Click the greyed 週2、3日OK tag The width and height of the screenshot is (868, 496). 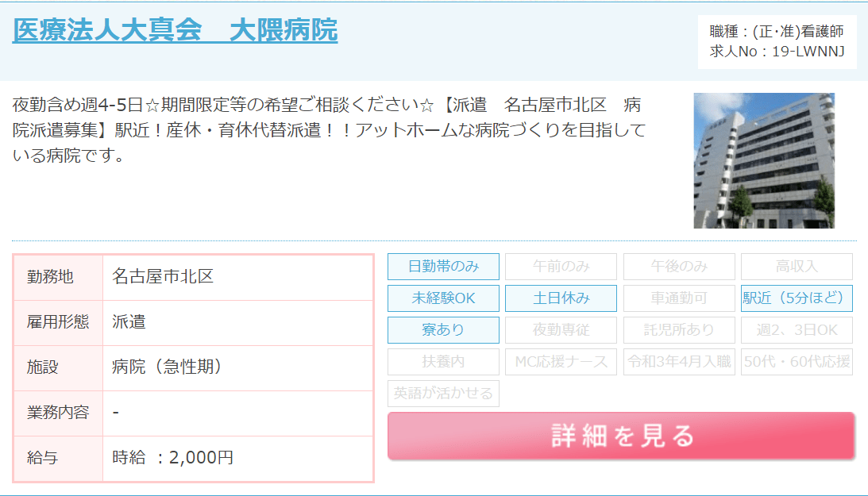coord(797,330)
